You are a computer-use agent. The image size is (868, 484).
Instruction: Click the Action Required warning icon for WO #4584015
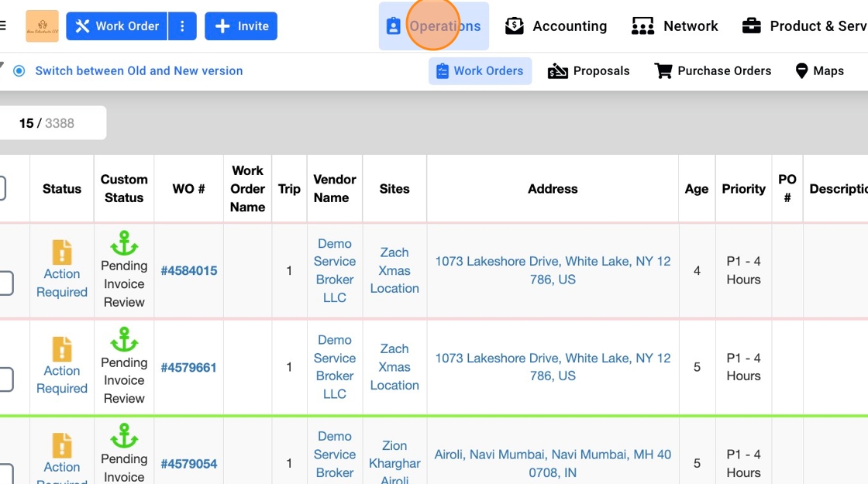point(62,252)
